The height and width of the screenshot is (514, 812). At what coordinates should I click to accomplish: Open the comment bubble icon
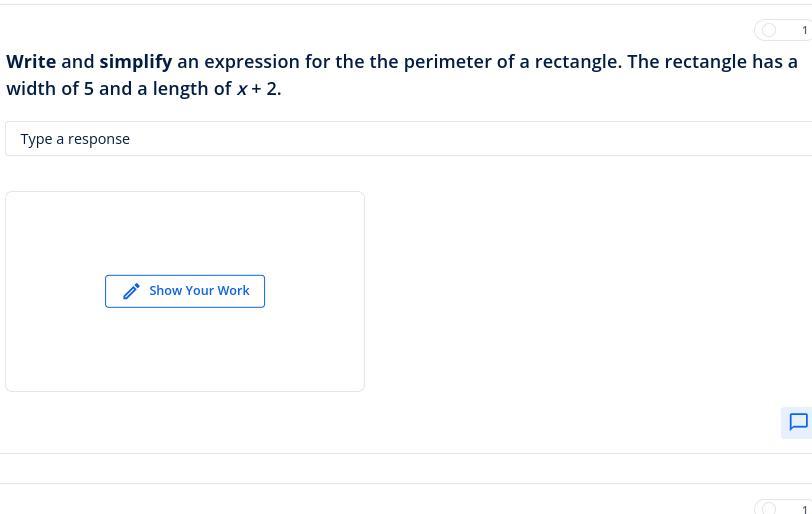coord(798,422)
